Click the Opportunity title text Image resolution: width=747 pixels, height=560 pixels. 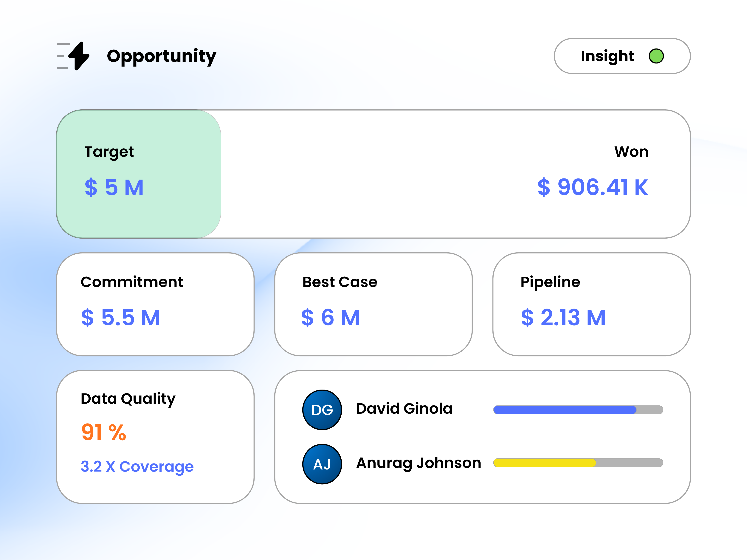161,56
